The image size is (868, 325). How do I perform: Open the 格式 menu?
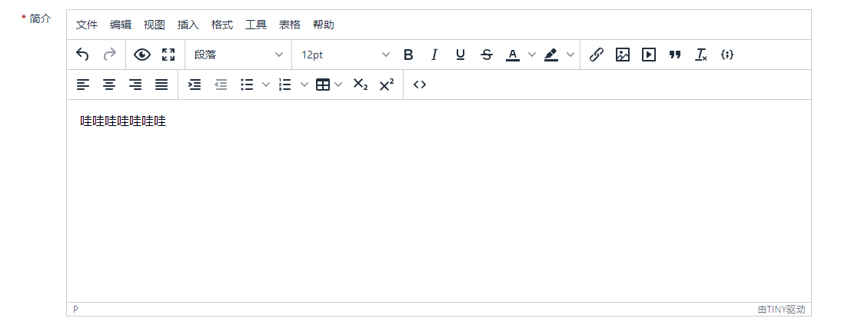222,25
